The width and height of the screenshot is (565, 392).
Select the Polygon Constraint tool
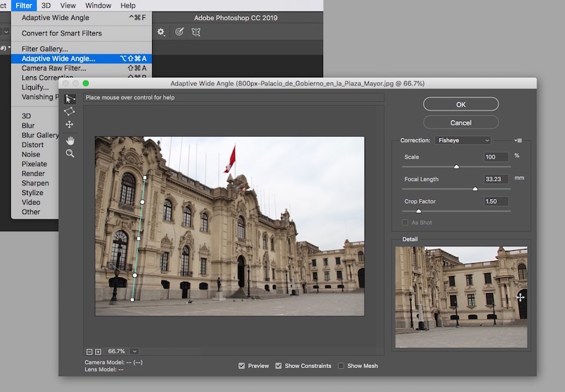click(69, 111)
